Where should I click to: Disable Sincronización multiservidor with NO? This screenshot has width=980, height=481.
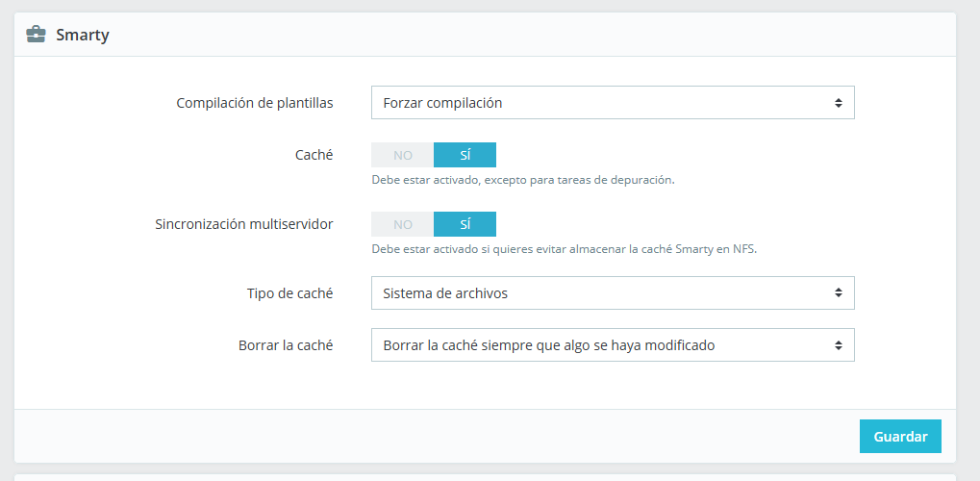click(403, 224)
